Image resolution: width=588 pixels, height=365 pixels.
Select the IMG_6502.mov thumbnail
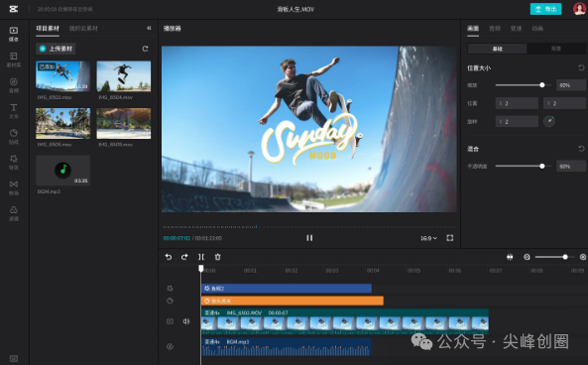(63, 76)
